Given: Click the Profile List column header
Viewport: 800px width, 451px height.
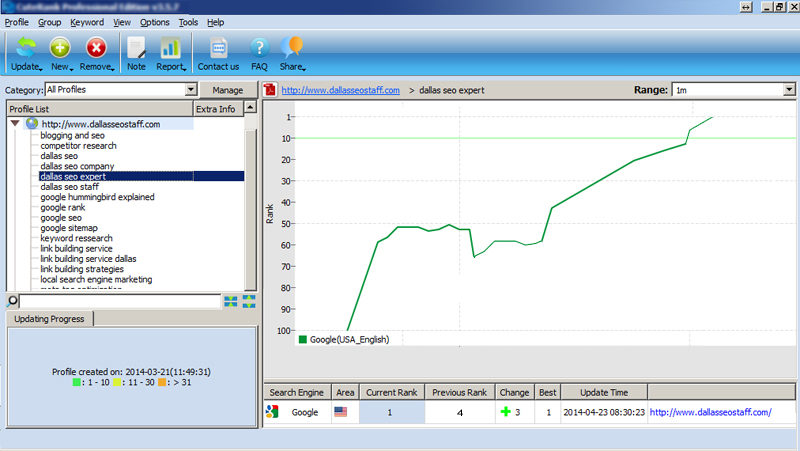Looking at the screenshot, I should [99, 109].
